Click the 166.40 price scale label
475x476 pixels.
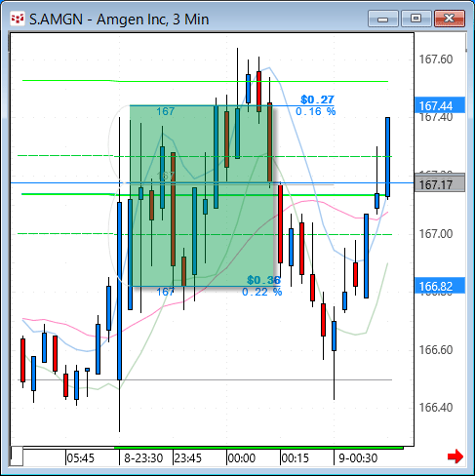pos(436,407)
